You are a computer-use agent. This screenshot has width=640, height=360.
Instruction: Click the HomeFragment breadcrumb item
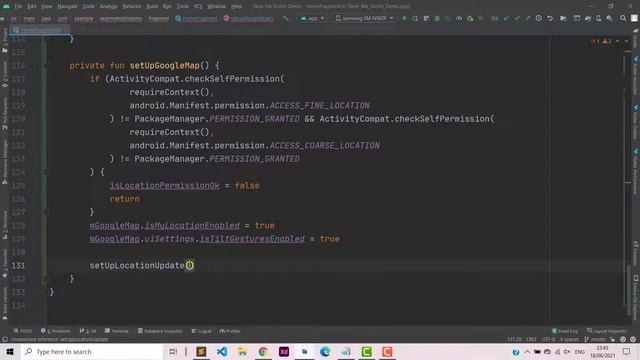[x=196, y=18]
